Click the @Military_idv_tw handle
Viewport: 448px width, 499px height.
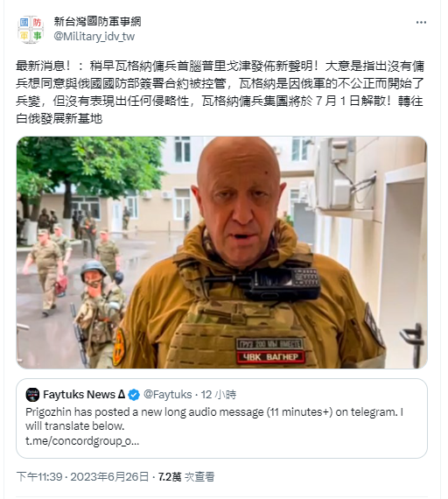coord(94,37)
